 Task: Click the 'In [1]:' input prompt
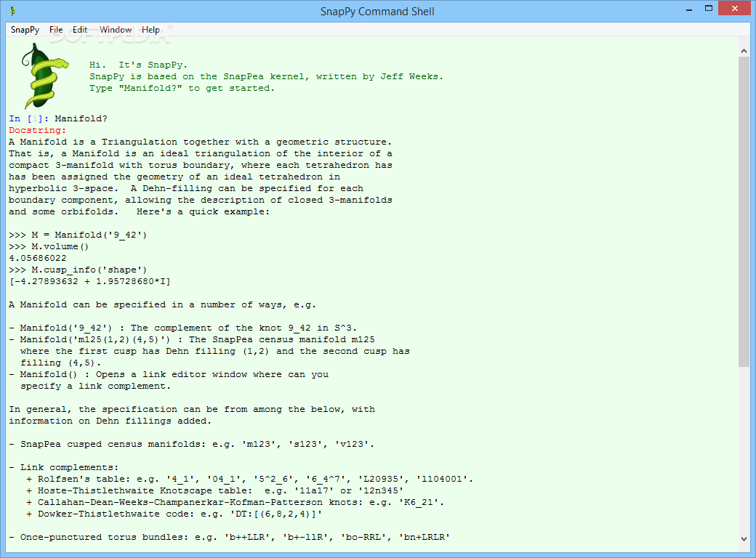pyautogui.click(x=29, y=118)
